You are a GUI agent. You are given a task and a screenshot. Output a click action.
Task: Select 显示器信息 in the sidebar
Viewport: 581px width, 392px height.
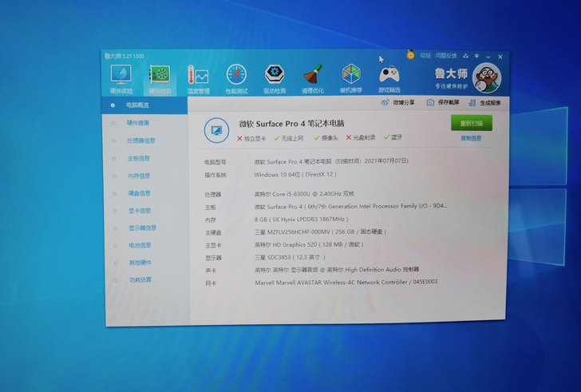pyautogui.click(x=143, y=228)
